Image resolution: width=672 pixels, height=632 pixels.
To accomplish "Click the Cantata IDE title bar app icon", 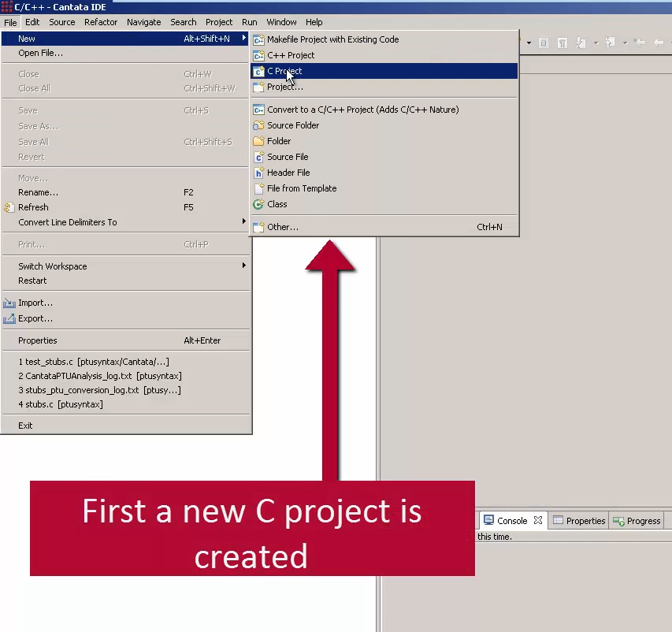I will 6,6.
